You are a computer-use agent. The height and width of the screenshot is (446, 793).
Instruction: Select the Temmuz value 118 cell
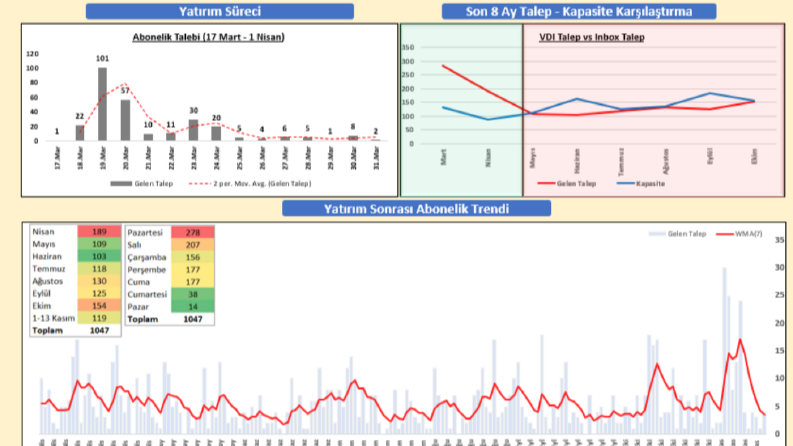99,269
